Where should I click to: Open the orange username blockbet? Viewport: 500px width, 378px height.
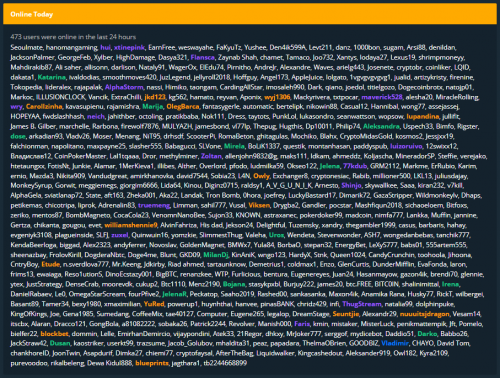[54, 334]
